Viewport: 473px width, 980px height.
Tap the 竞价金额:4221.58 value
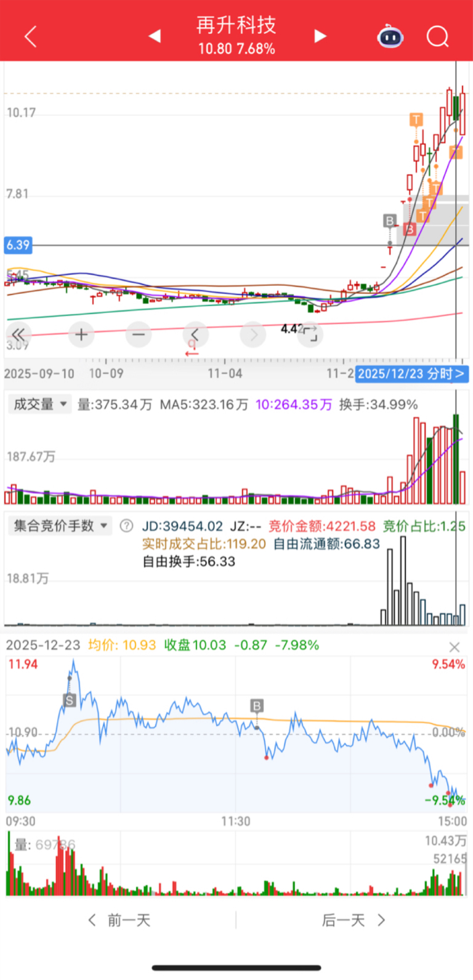click(x=322, y=526)
